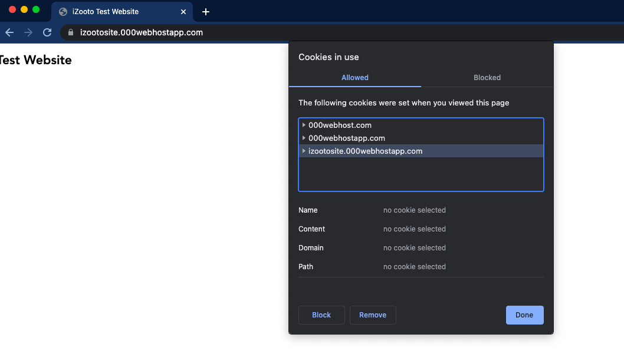Click the red close window button
This screenshot has width=624, height=364.
12,9
